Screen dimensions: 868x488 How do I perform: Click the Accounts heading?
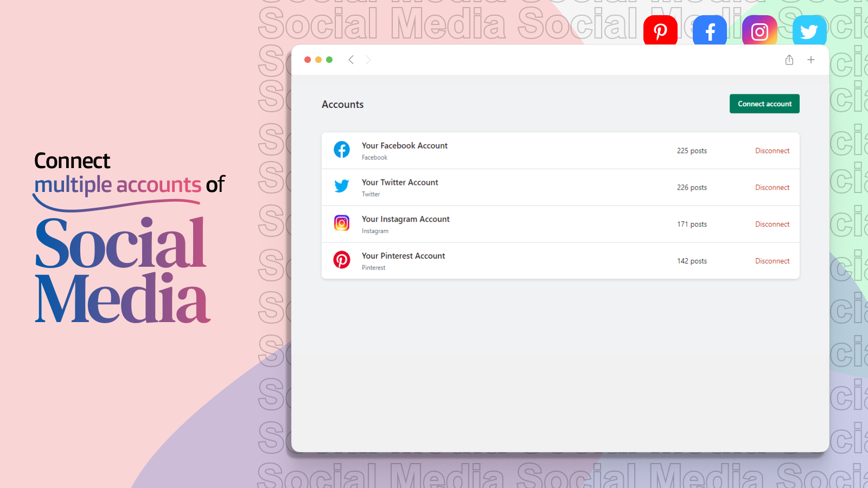(x=343, y=105)
